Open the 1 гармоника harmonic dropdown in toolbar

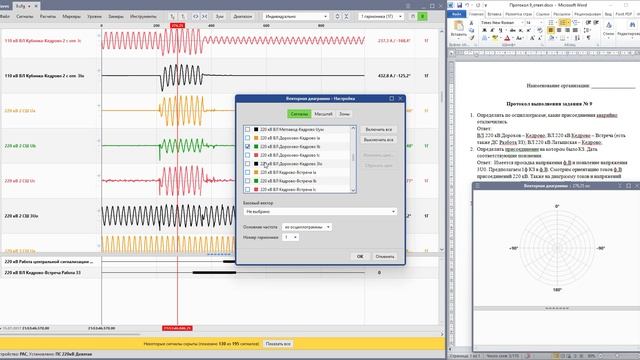coord(381,16)
